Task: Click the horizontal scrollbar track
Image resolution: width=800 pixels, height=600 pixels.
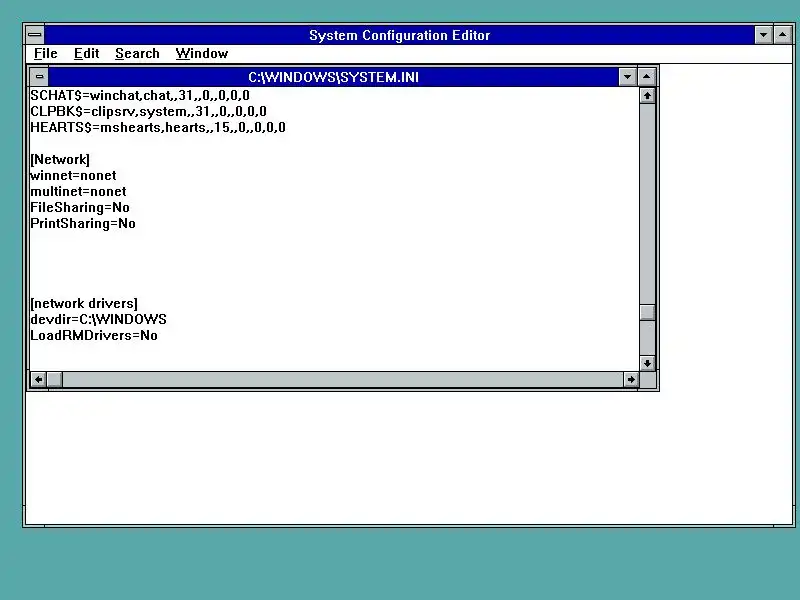Action: pyautogui.click(x=342, y=380)
